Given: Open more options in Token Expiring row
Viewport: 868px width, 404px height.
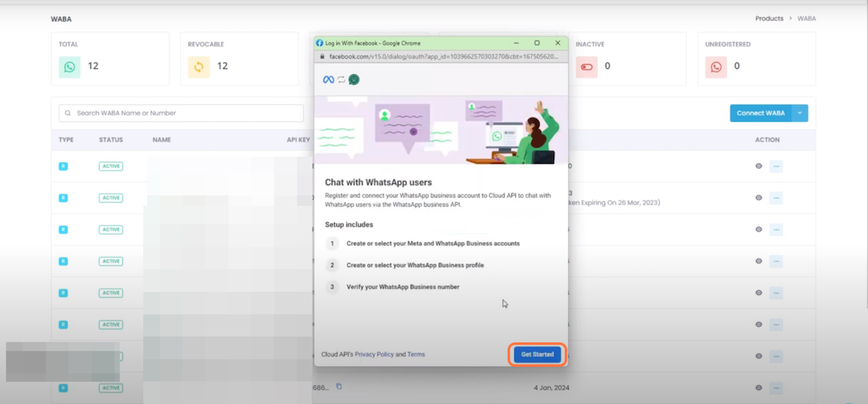Looking at the screenshot, I should [x=776, y=198].
